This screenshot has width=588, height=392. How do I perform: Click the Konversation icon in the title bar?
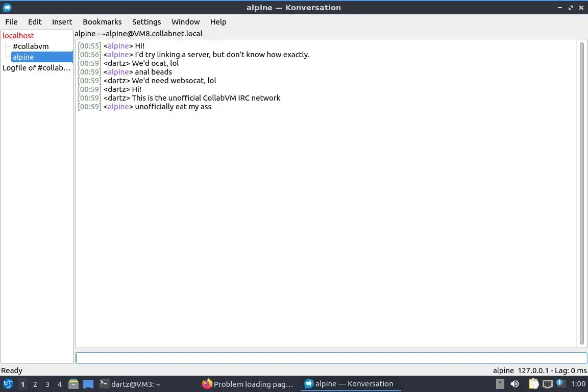point(7,8)
